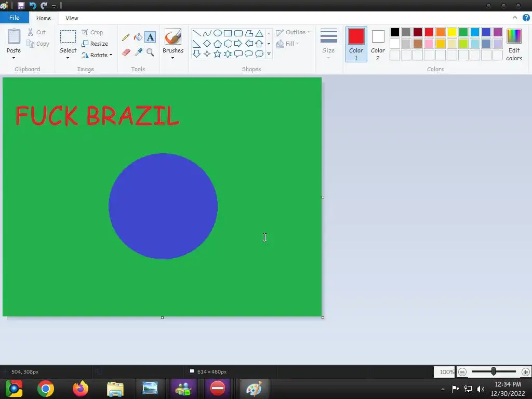This screenshot has height=399, width=532.
Task: Choose the Diamond shape
Action: pos(207,44)
